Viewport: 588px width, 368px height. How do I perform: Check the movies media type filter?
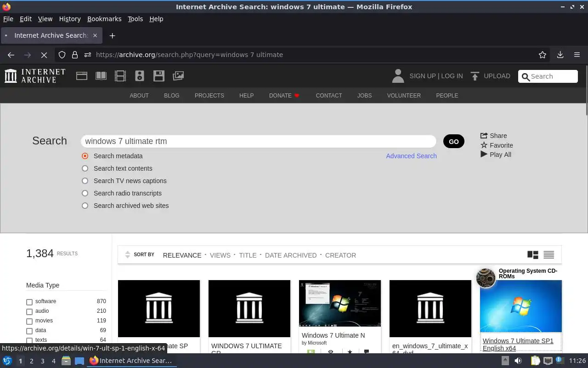29,322
